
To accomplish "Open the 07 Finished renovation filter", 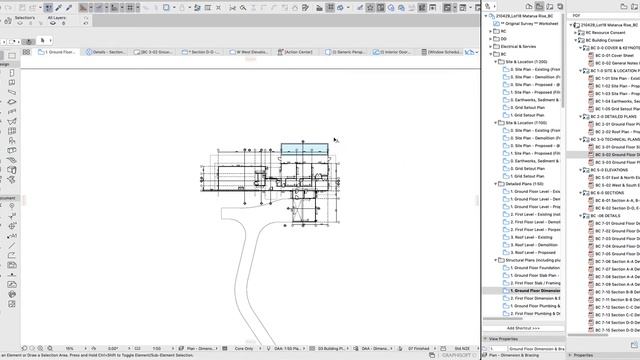I will 419,349.
